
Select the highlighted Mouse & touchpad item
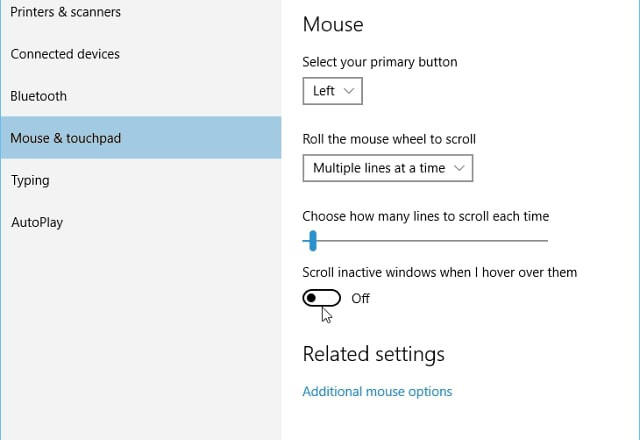pyautogui.click(x=141, y=138)
